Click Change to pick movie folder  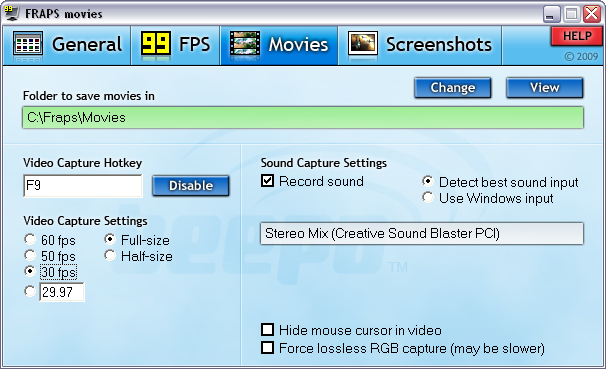pos(453,88)
